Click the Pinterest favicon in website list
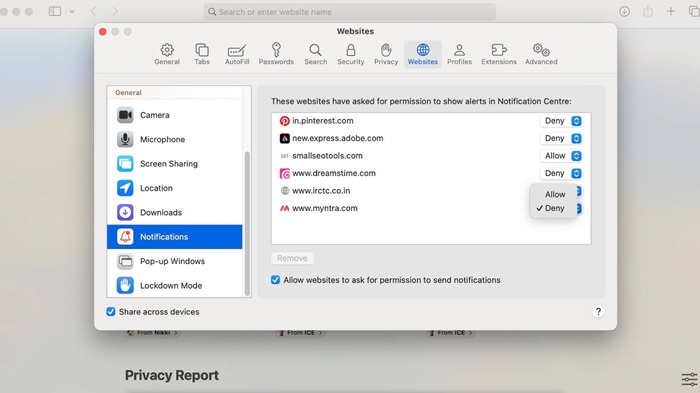Viewport: 700px width, 393px height. [284, 121]
